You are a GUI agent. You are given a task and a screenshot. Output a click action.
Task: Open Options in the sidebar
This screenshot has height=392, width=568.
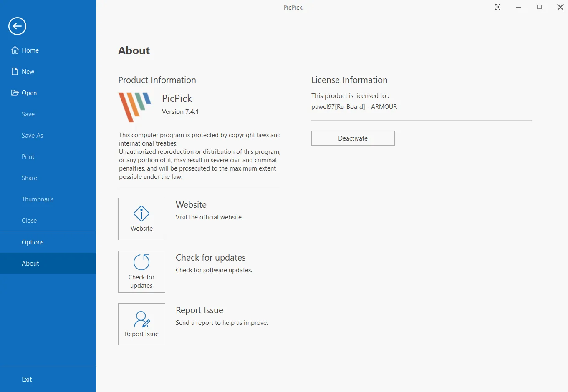(x=48, y=242)
